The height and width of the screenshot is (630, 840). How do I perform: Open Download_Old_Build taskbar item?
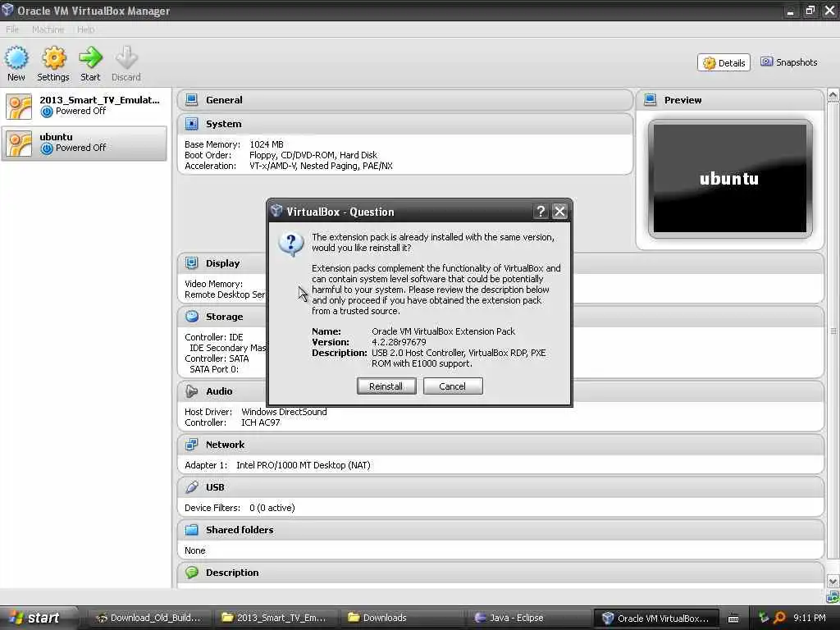pos(149,619)
